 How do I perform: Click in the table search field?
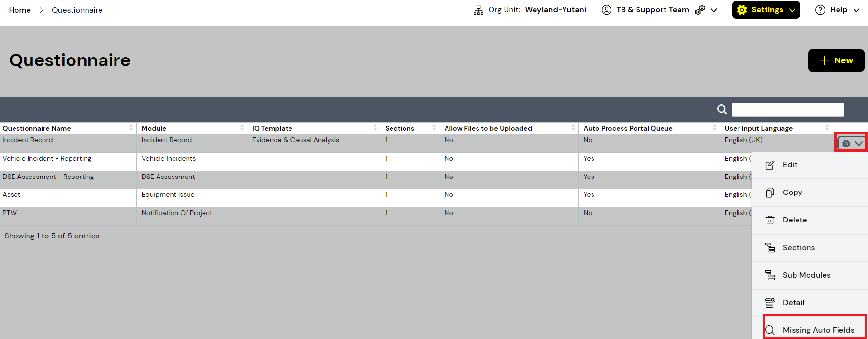pos(787,109)
